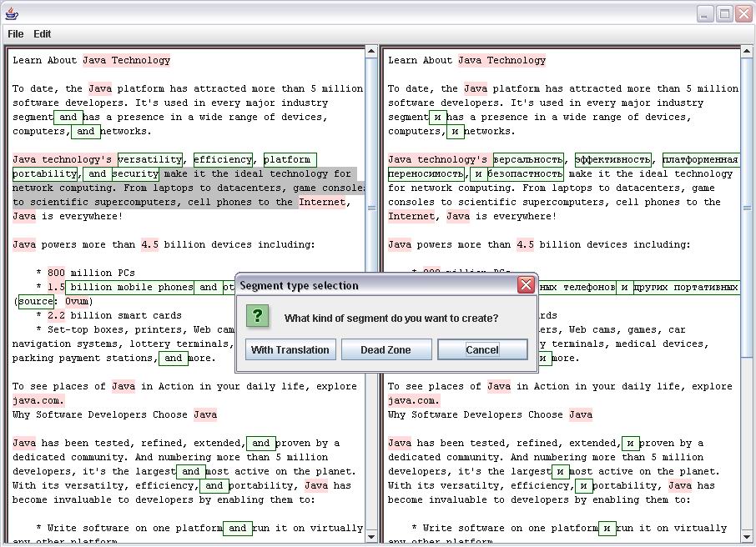This screenshot has height=547, width=756.
Task: Click the "billion mobile phones" segment in left pane
Action: point(129,287)
